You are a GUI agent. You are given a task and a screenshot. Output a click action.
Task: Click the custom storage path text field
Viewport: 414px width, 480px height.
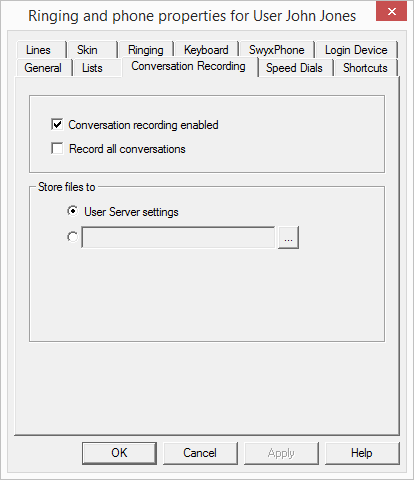178,237
